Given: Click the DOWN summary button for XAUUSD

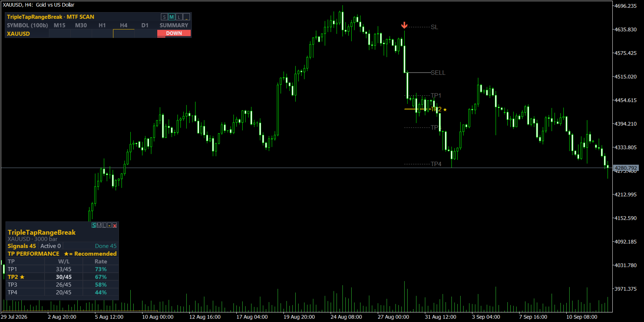Looking at the screenshot, I should pyautogui.click(x=174, y=33).
